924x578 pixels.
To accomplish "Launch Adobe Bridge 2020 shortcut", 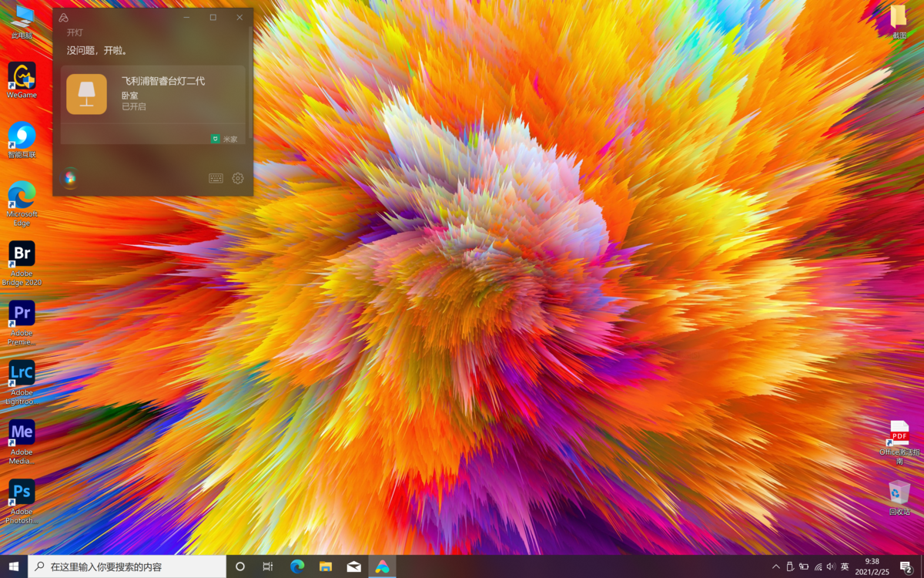I will click(x=22, y=264).
